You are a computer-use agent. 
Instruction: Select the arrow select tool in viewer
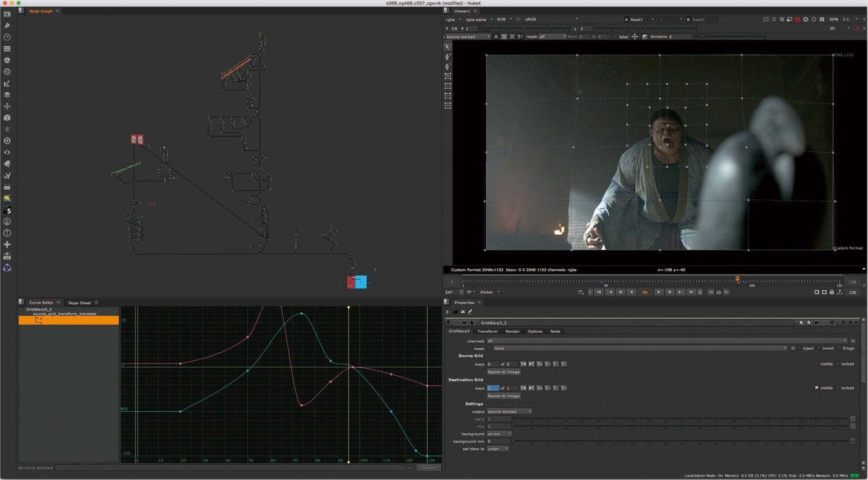447,47
